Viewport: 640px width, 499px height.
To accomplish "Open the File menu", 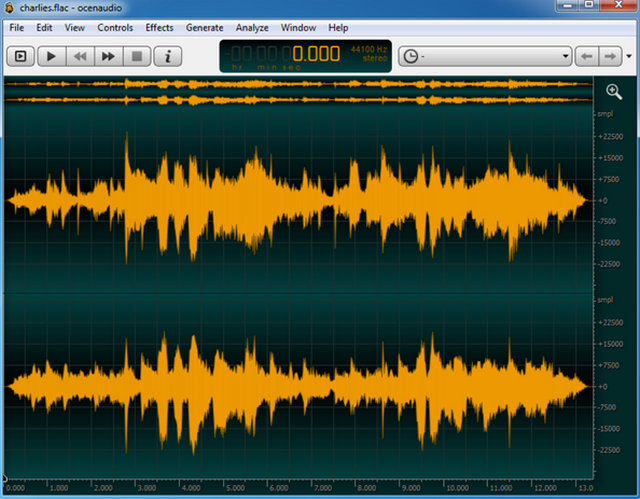I will tap(17, 28).
